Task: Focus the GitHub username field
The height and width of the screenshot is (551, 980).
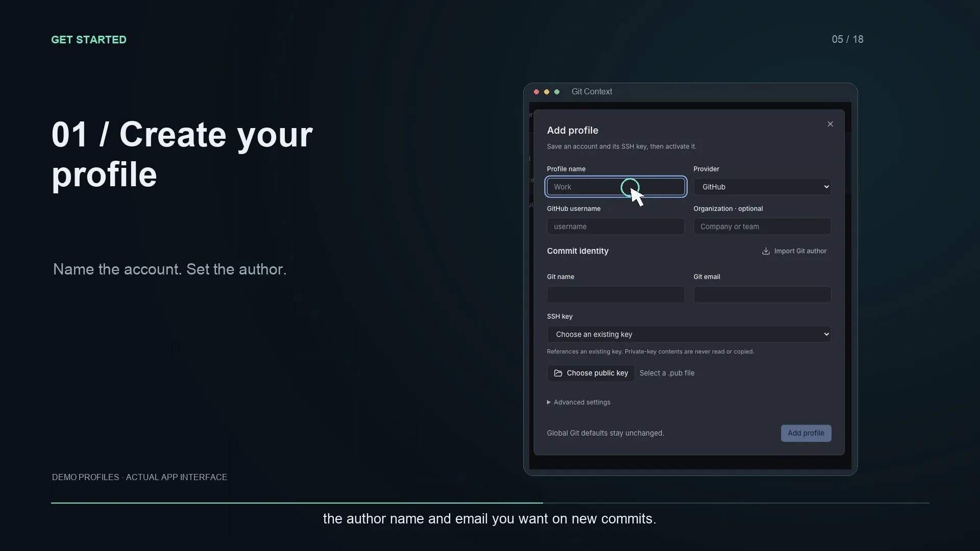Action: pos(616,227)
